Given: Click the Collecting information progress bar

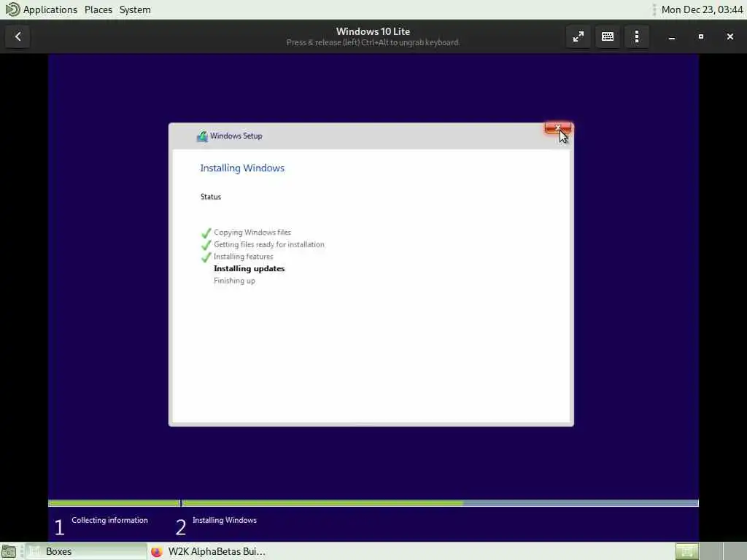Looking at the screenshot, I should pos(114,503).
